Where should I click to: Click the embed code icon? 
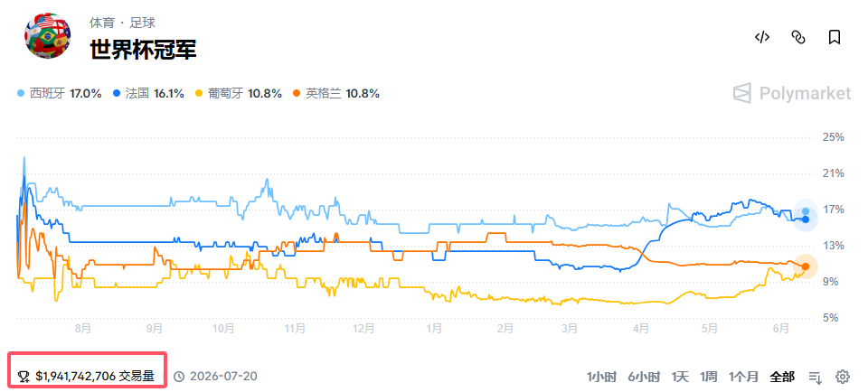(x=762, y=37)
